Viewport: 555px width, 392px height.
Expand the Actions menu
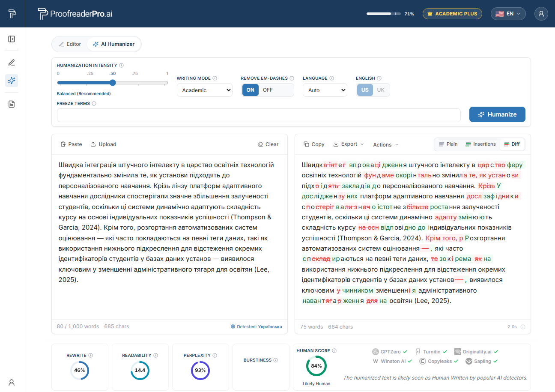[385, 145]
